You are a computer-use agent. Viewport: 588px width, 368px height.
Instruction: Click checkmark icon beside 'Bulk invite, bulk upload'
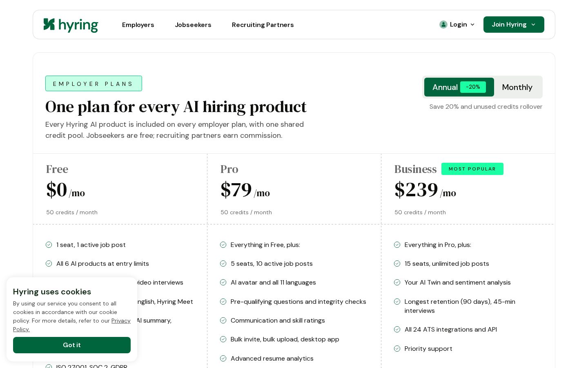pyautogui.click(x=223, y=339)
